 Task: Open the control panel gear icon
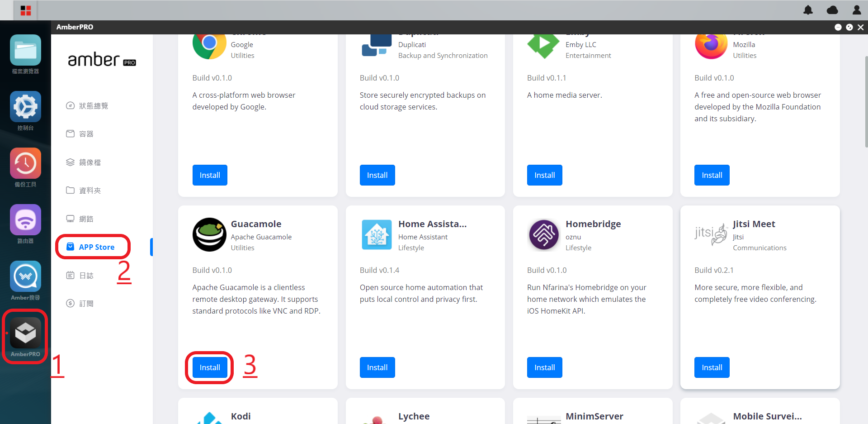click(x=25, y=106)
